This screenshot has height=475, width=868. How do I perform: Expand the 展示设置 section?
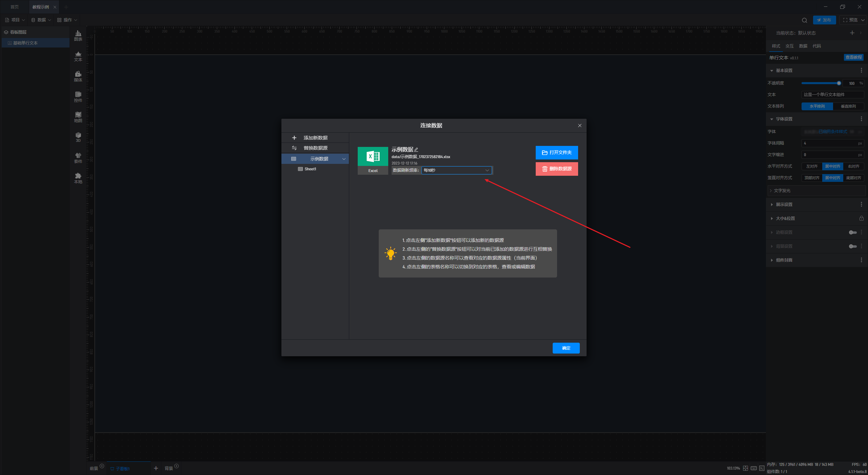point(784,205)
